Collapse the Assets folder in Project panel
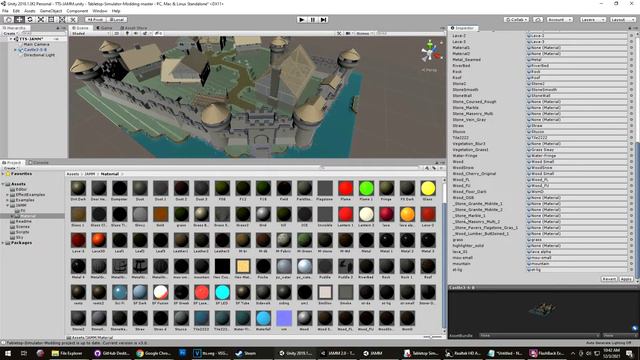The height and width of the screenshot is (360, 640). click(3, 184)
